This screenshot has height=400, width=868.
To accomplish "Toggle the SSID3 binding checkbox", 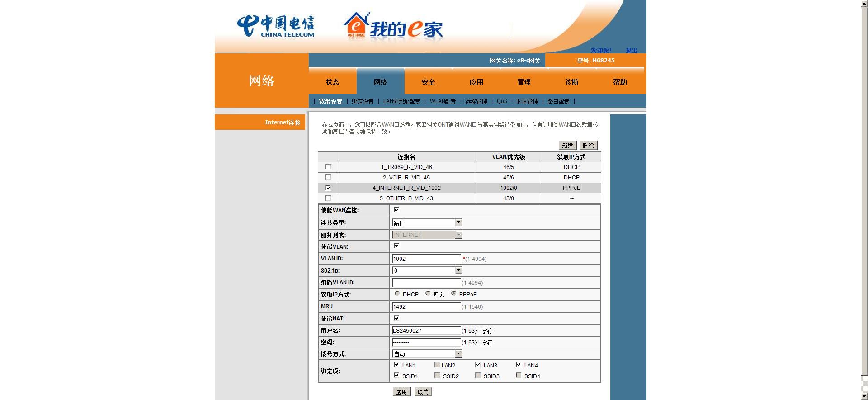I will pos(478,375).
